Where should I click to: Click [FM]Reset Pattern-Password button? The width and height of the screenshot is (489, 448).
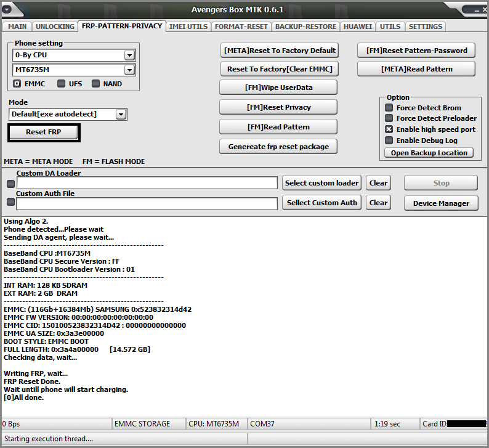point(416,51)
